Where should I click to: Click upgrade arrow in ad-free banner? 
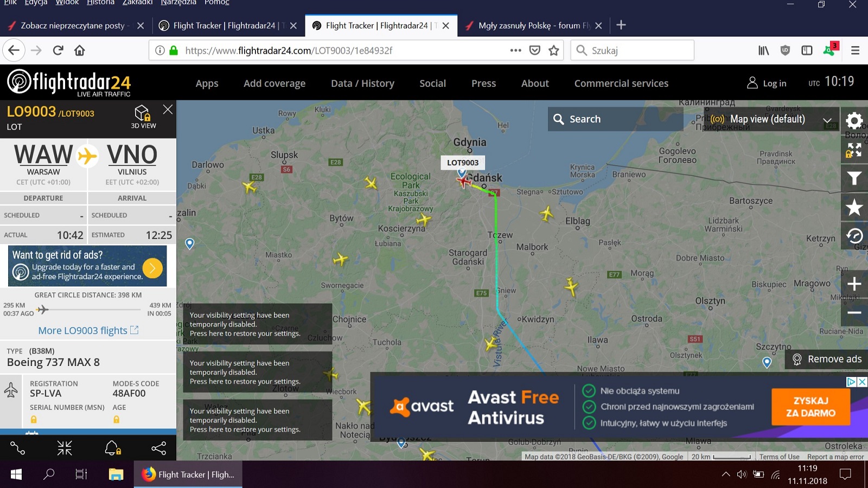[x=152, y=268]
